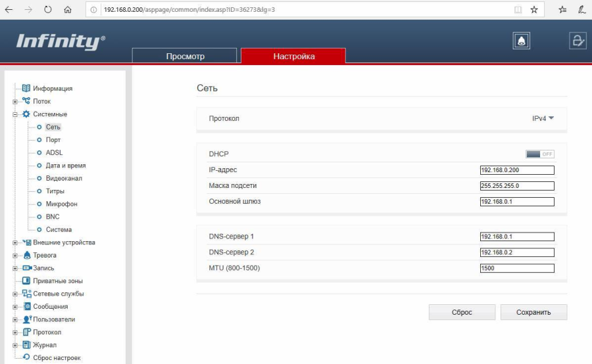Viewport: 592px width, 364px height.
Task: Open the Сеть settings item
Action: (x=53, y=127)
